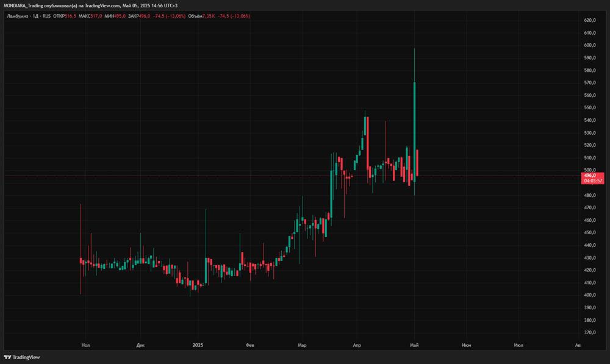Screen dimensions: 610x364
Task: Click the '480,0' price axis label
Action: click(590, 195)
